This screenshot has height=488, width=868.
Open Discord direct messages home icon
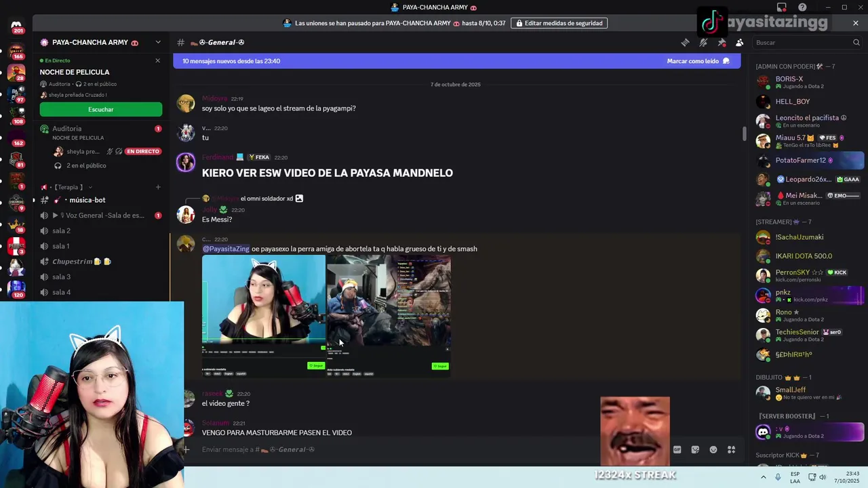pos(16,25)
